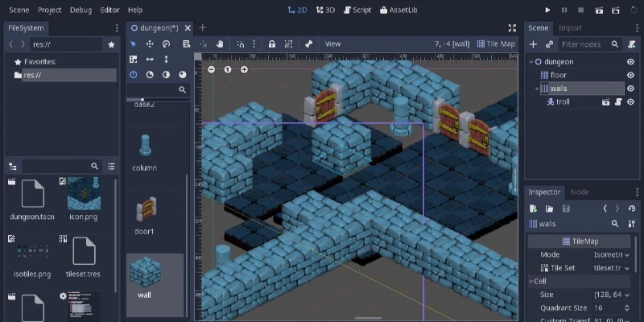Click the instance child scene link icon
This screenshot has width=644, height=322.
pos(550,44)
